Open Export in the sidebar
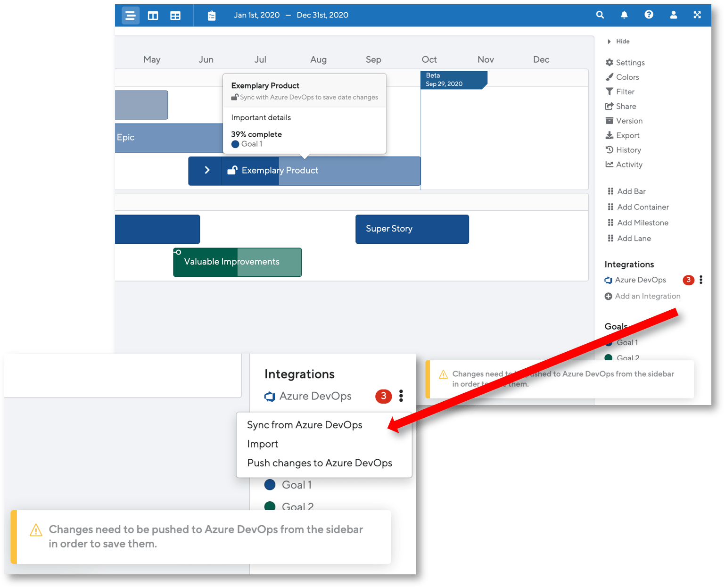Screen dimensions: 725x588 point(623,136)
